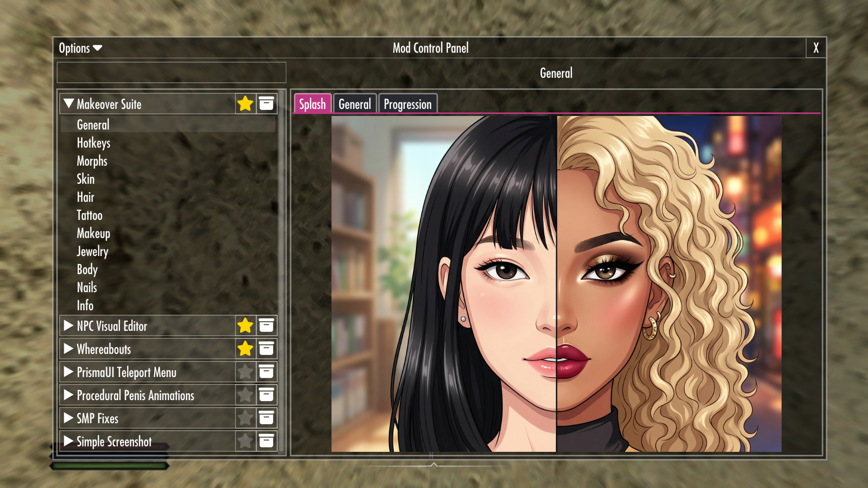Click the mod search input field
The image size is (868, 488).
click(171, 72)
